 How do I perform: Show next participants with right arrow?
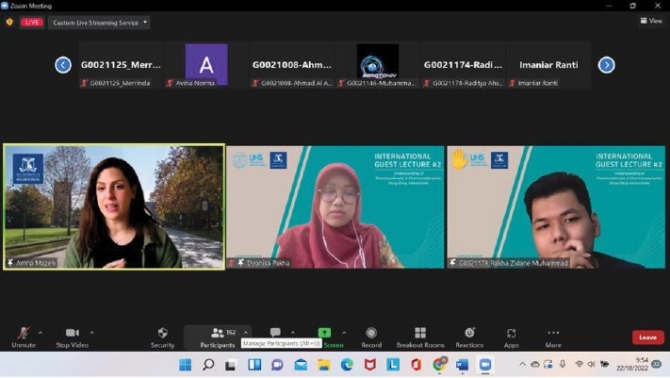[x=606, y=65]
